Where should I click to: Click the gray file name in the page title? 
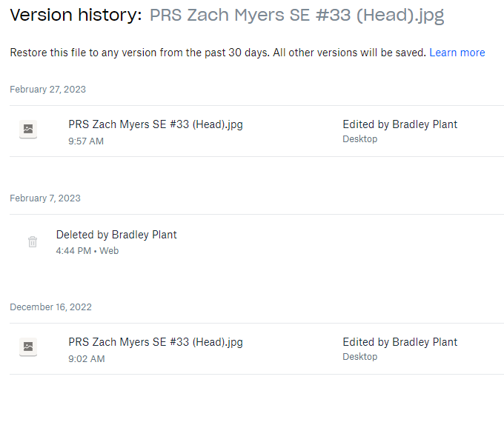296,16
